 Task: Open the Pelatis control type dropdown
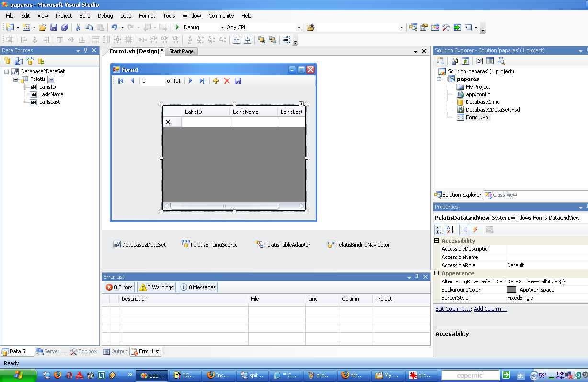pos(51,79)
